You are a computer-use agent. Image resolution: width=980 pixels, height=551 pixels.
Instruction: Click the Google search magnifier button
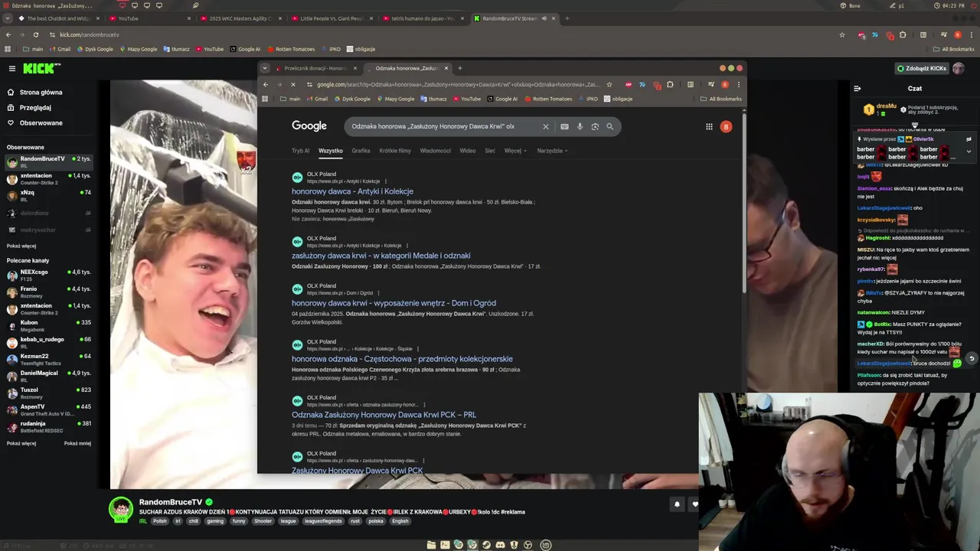609,126
